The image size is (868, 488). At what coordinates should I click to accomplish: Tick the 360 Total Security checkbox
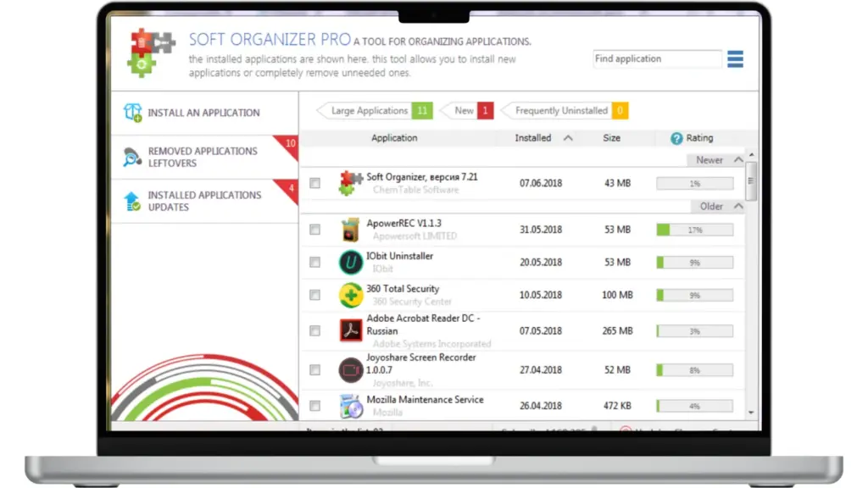click(315, 295)
